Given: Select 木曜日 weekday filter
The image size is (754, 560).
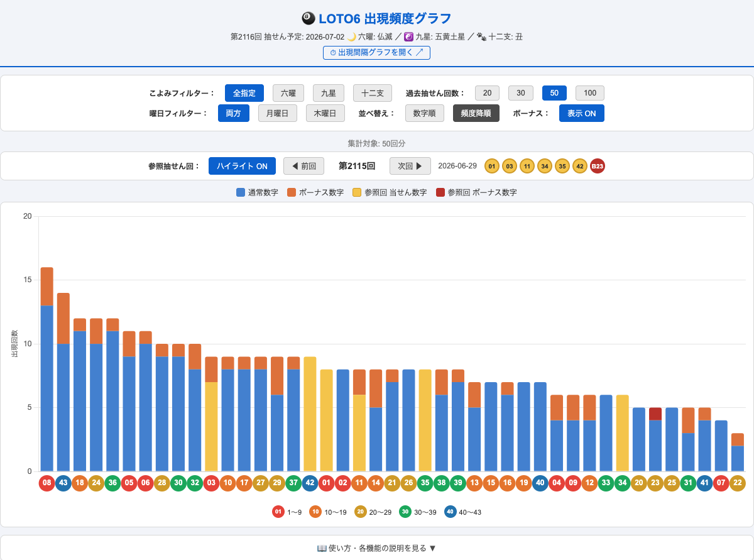Looking at the screenshot, I should pos(325,113).
